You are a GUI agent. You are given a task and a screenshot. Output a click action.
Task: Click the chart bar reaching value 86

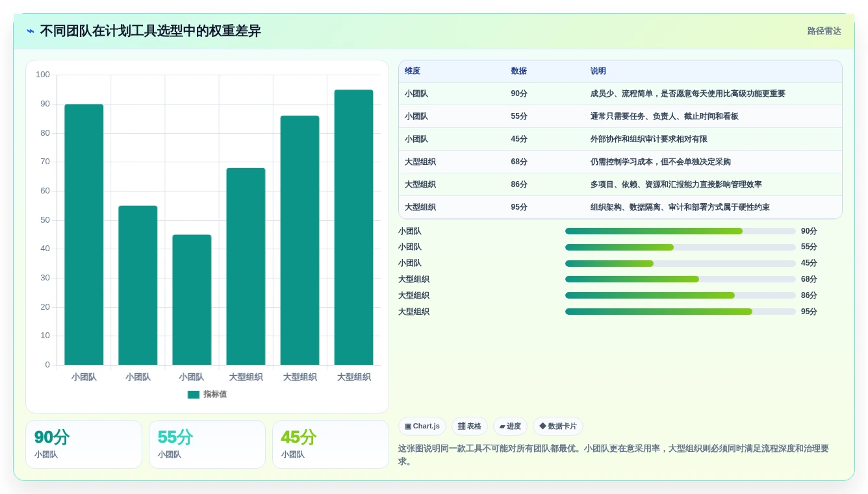[300, 240]
